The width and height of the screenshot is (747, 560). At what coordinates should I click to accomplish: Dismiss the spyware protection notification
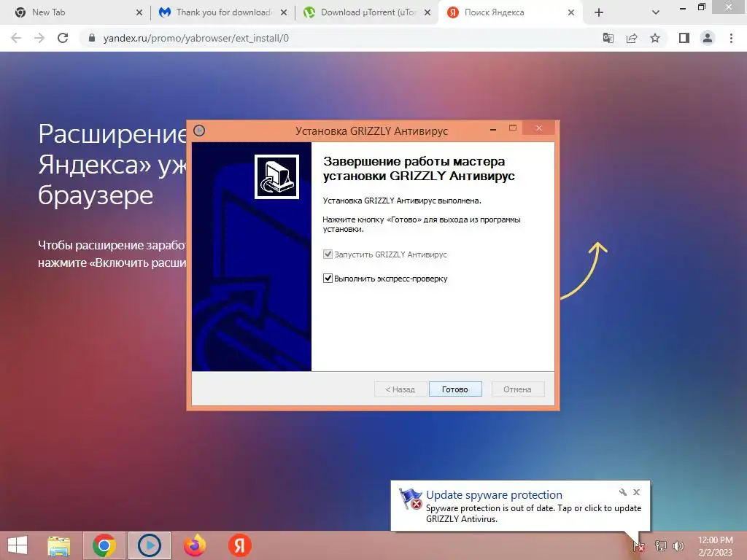click(636, 492)
